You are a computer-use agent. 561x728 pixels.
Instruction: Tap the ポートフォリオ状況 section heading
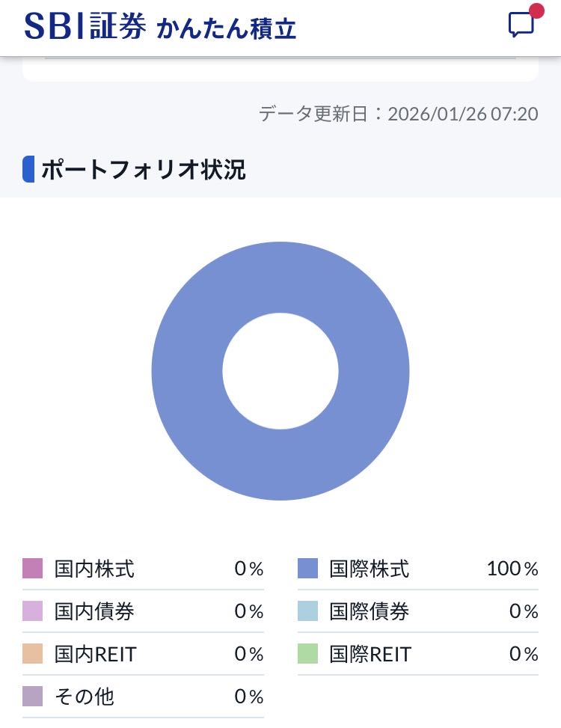(142, 170)
